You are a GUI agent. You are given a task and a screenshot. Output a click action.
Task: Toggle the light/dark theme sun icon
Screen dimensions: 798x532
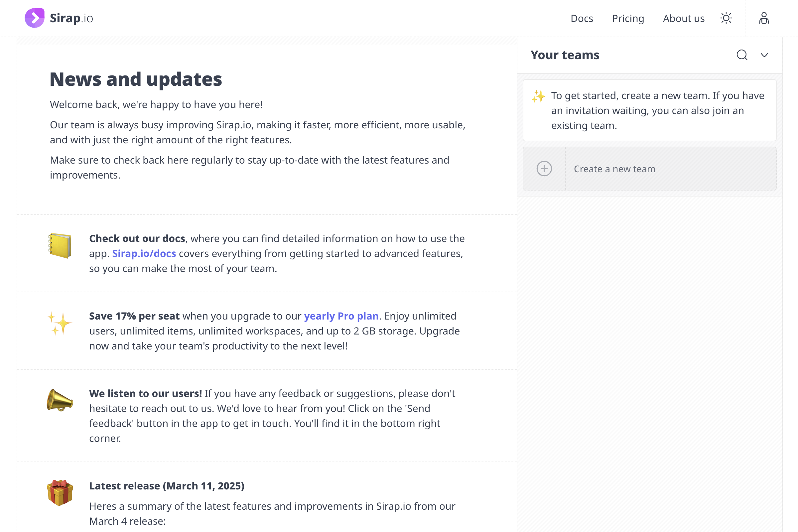pos(726,18)
